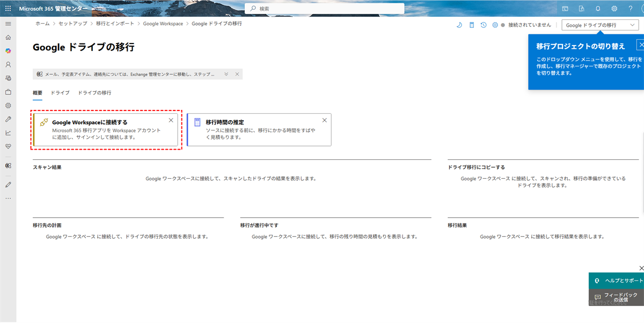644x323 pixels.
Task: Open the app launcher waffle icon
Action: [8, 9]
